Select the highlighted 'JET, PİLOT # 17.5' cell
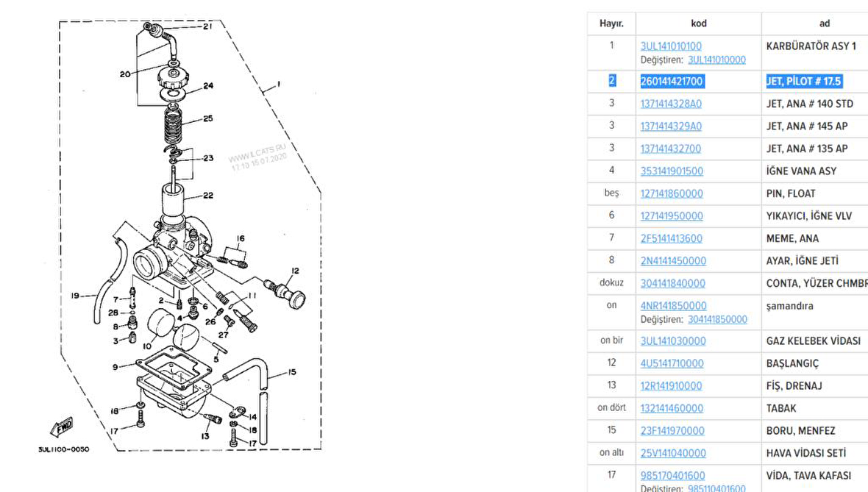Image resolution: width=868 pixels, height=492 pixels. [x=815, y=82]
